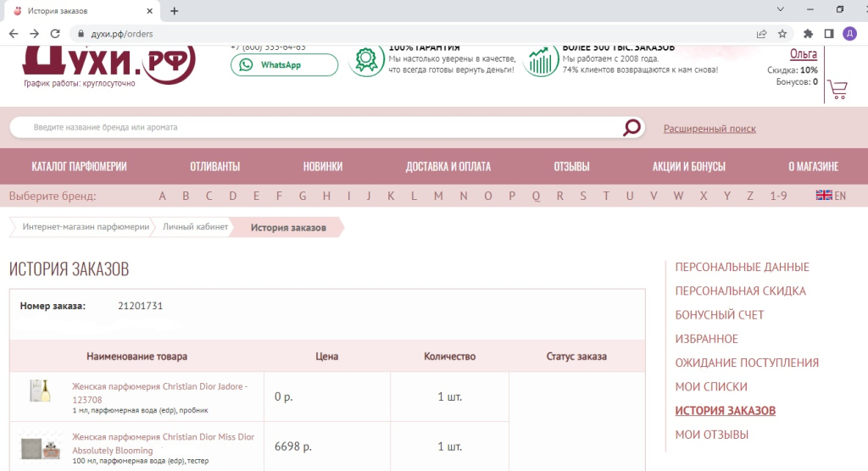This screenshot has height=471, width=868.
Task: Open Избранное sidebar item
Action: tap(706, 339)
